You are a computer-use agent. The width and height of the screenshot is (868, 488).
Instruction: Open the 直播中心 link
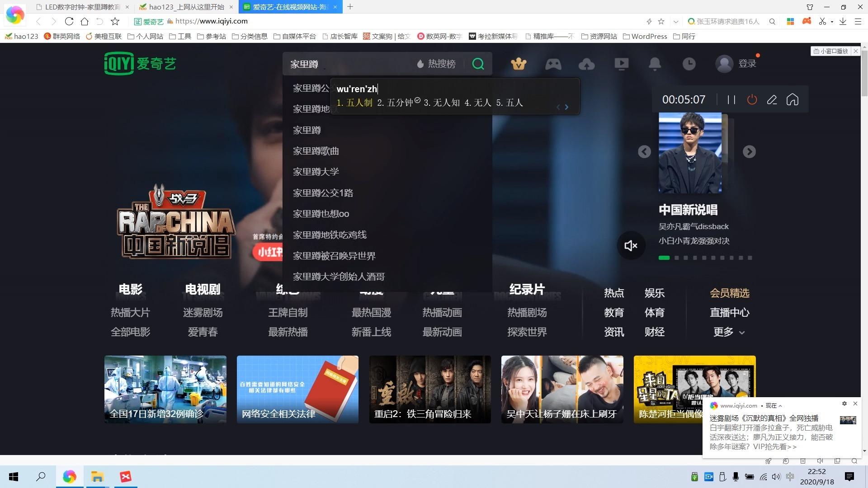click(x=730, y=313)
